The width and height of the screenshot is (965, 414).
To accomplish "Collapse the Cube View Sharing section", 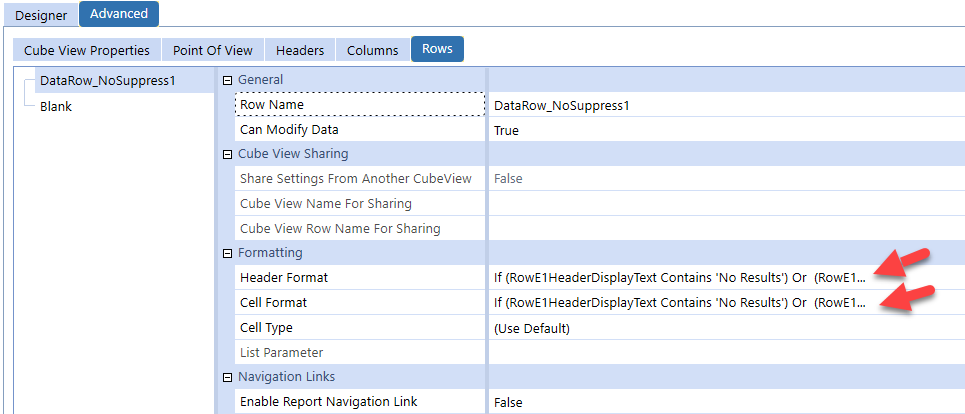I will pyautogui.click(x=227, y=154).
